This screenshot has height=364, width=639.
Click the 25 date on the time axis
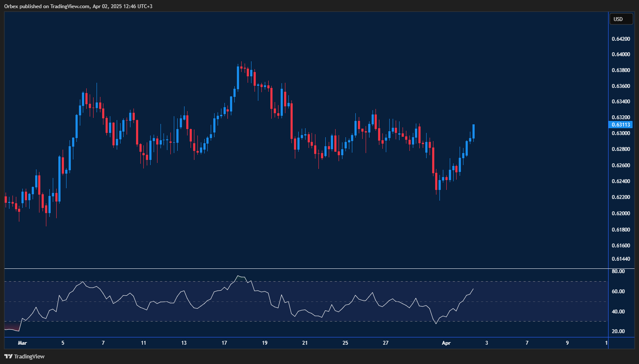point(345,343)
